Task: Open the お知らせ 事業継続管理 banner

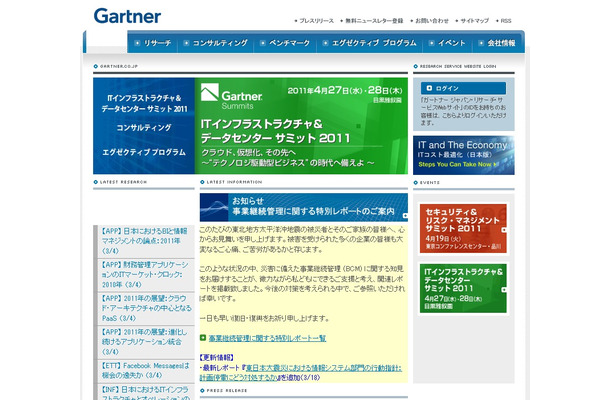Action: pyautogui.click(x=304, y=207)
